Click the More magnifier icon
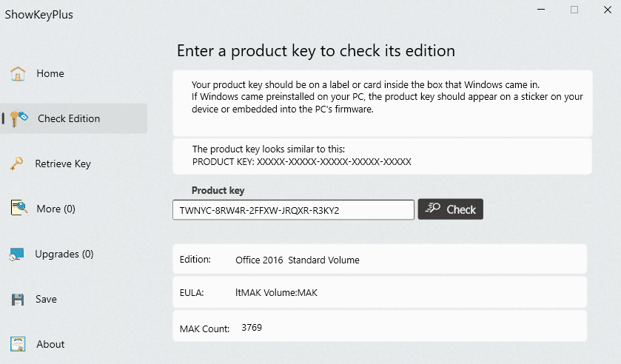621x364 pixels. pyautogui.click(x=19, y=209)
